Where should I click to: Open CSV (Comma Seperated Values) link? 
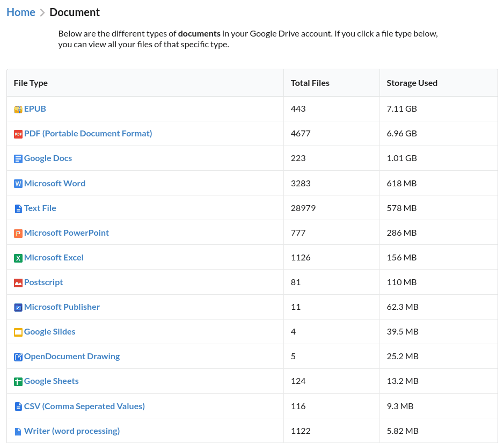84,406
